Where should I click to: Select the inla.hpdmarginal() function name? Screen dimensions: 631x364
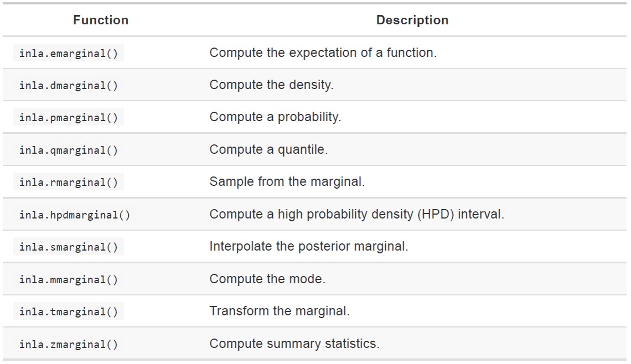click(x=75, y=215)
